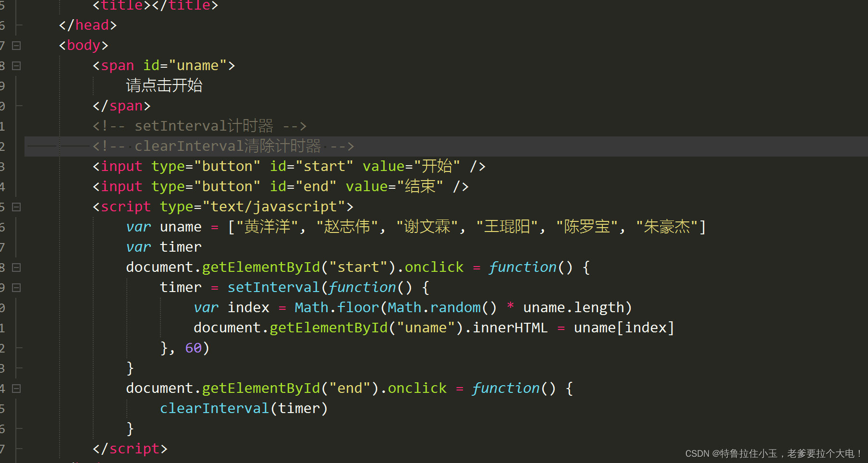Collapse the setInterval callback fold marker

coord(16,287)
